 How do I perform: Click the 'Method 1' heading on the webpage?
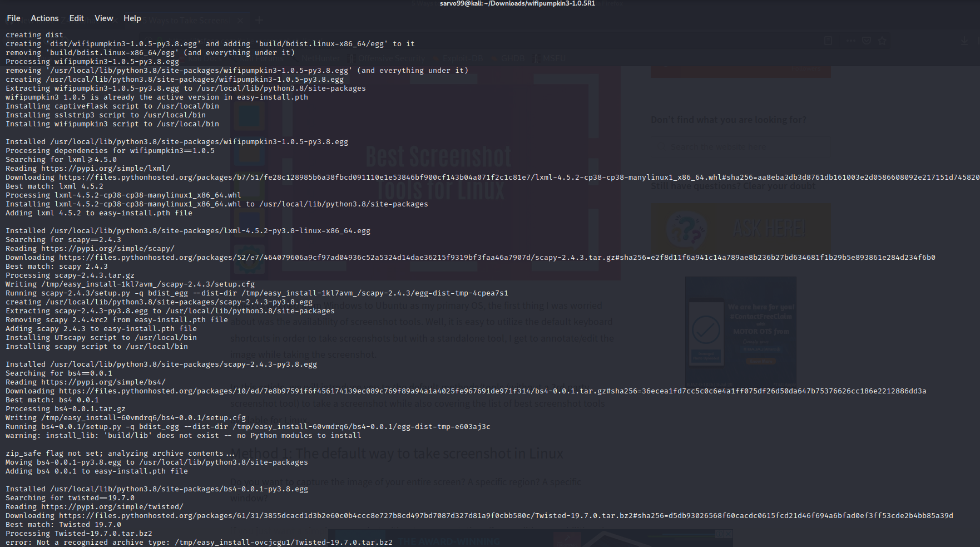pos(397,454)
